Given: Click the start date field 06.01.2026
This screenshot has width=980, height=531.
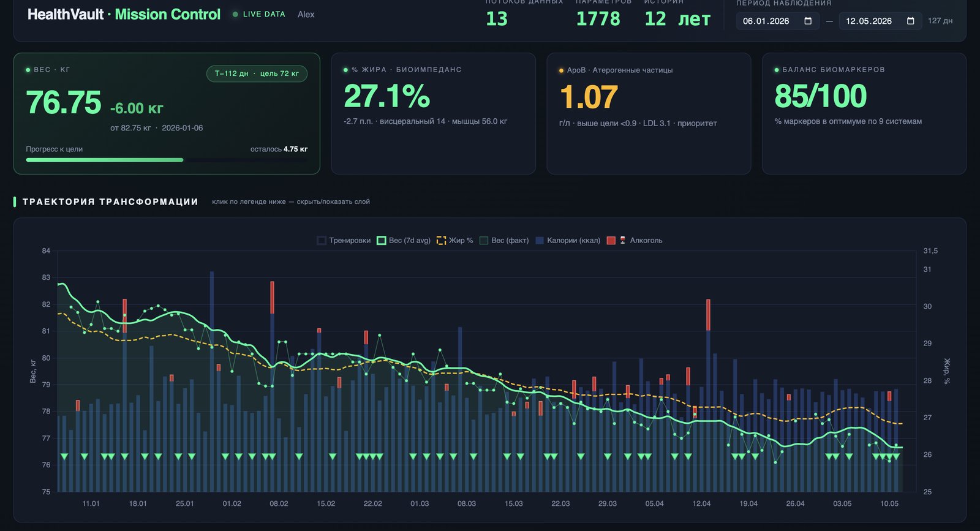Looking at the screenshot, I should (777, 21).
